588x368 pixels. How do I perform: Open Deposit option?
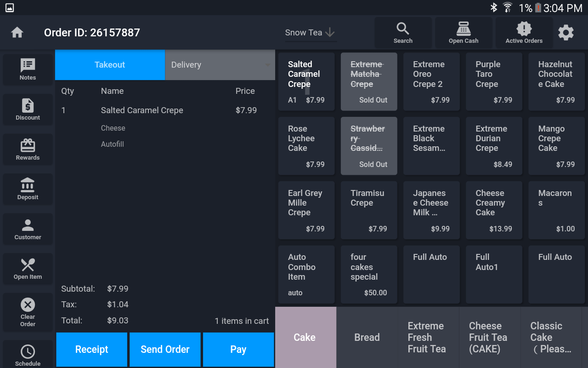[28, 189]
